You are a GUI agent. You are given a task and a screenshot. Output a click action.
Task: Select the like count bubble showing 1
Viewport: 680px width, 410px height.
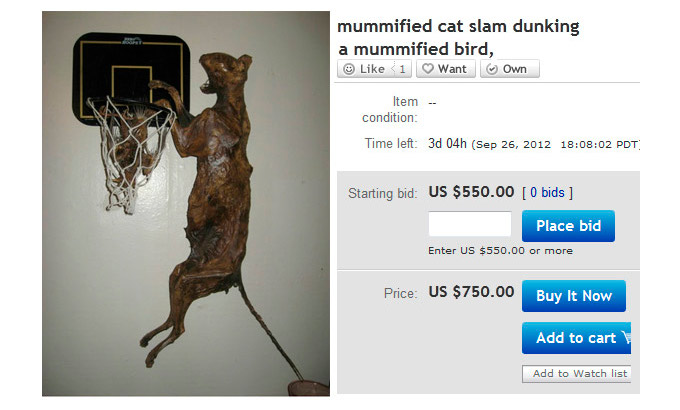point(401,69)
